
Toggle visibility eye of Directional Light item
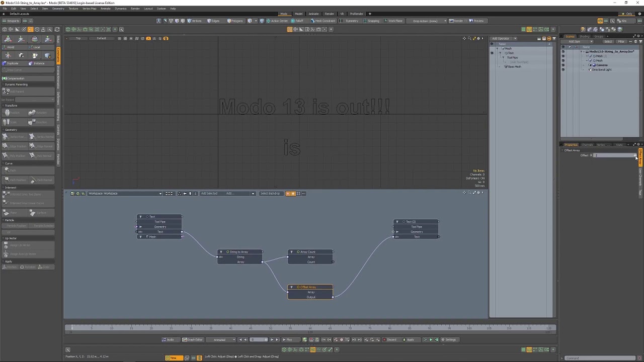[563, 70]
